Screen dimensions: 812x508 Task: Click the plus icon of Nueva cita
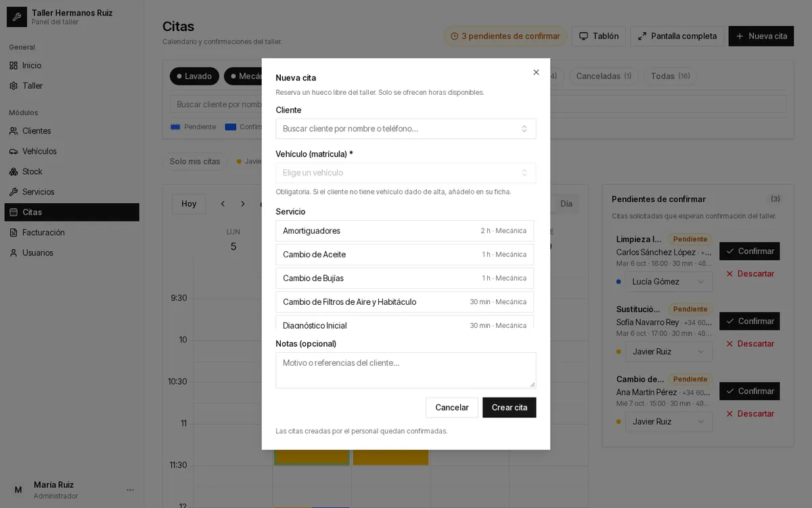point(740,36)
